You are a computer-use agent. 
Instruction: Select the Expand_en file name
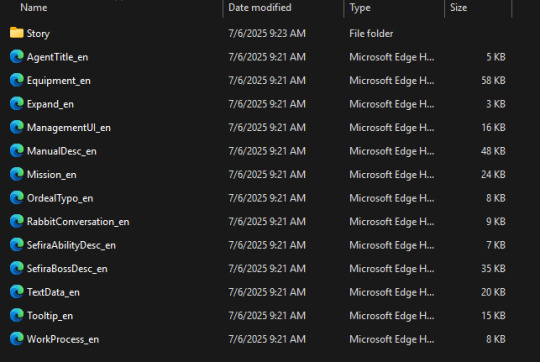tap(50, 104)
